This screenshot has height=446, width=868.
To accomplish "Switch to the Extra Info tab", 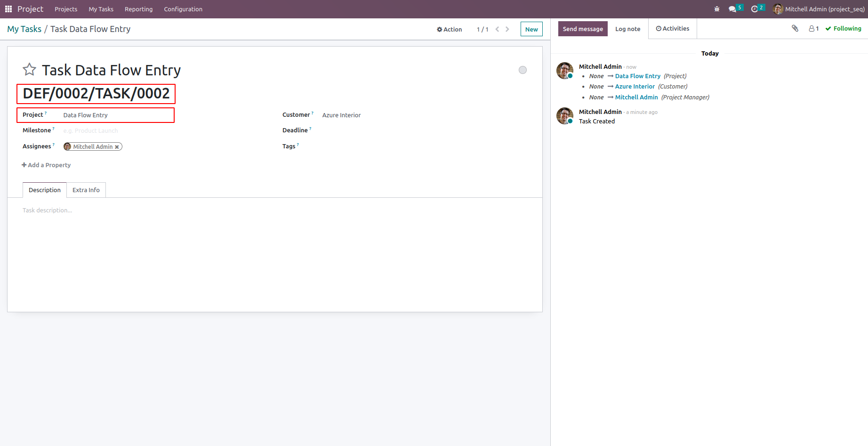I will coord(86,190).
